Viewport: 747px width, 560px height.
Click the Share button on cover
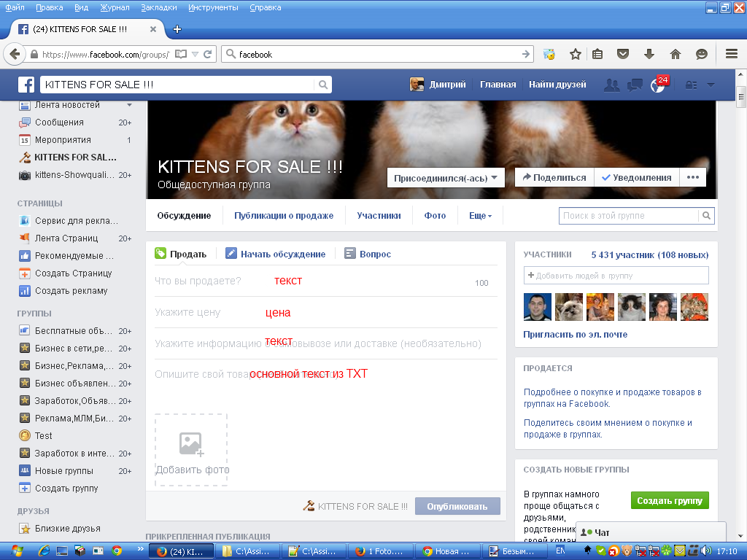point(554,178)
